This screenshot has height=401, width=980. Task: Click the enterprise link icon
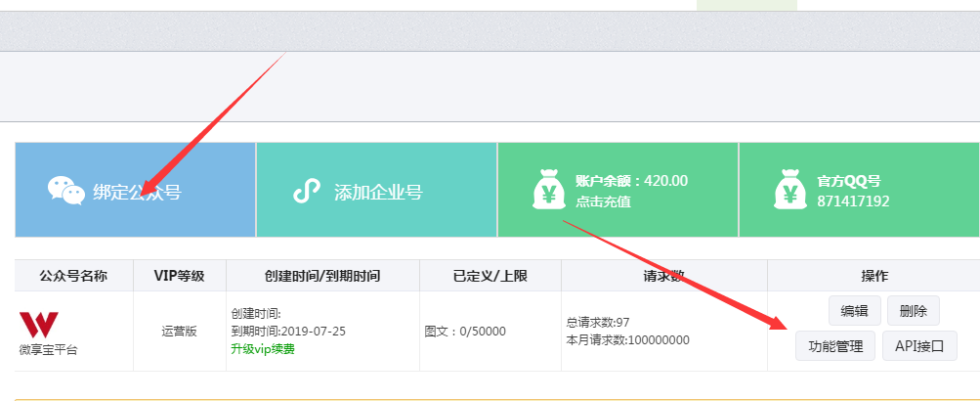coord(306,190)
